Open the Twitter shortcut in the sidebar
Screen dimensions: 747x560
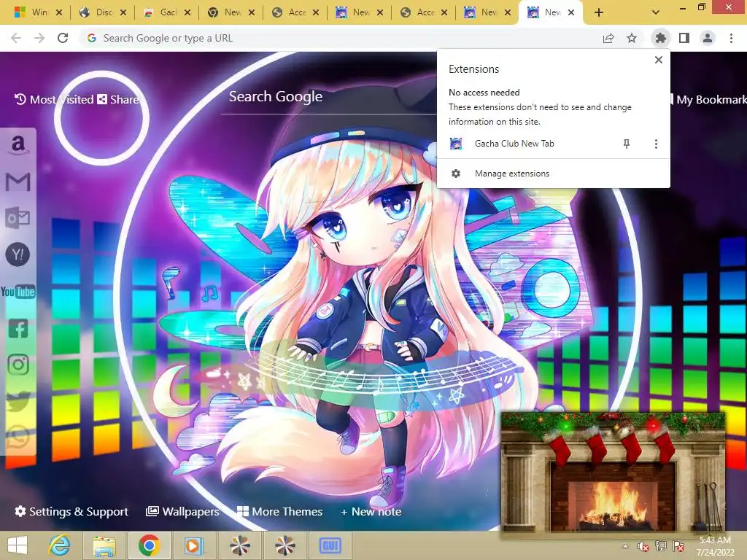click(x=18, y=401)
